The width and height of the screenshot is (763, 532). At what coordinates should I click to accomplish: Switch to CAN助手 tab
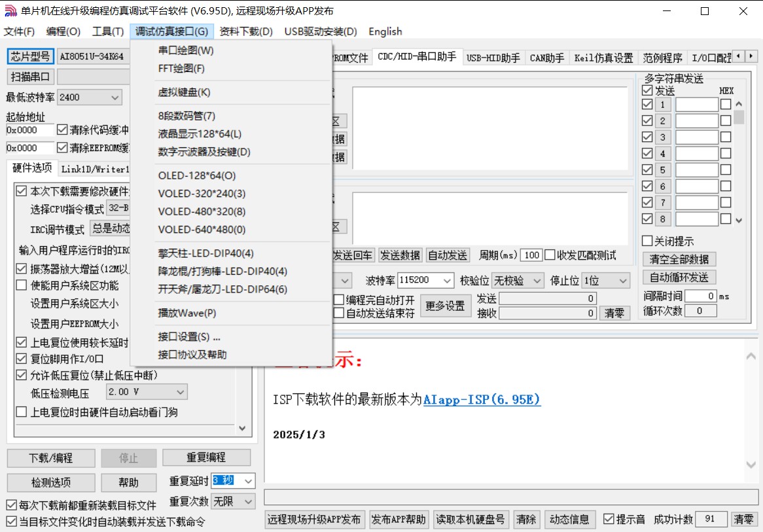click(547, 58)
